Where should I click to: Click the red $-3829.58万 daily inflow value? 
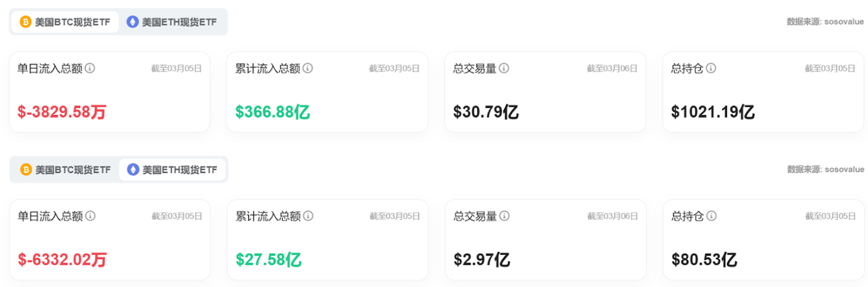coord(62,112)
